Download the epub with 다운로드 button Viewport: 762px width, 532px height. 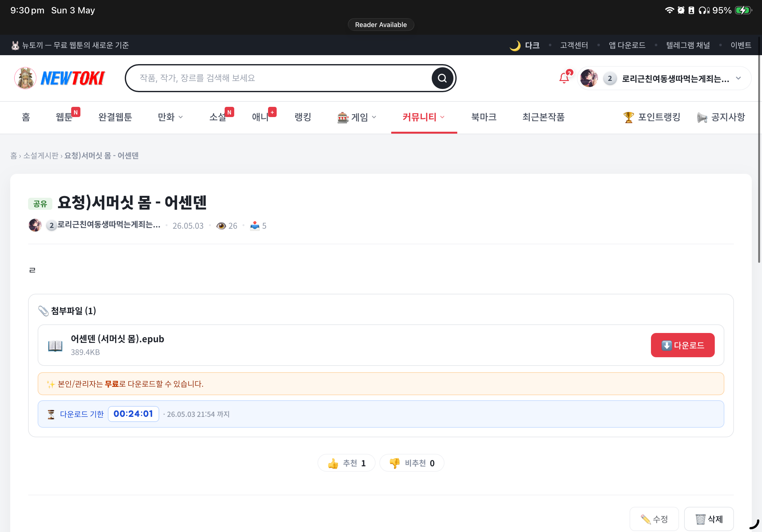tap(682, 345)
